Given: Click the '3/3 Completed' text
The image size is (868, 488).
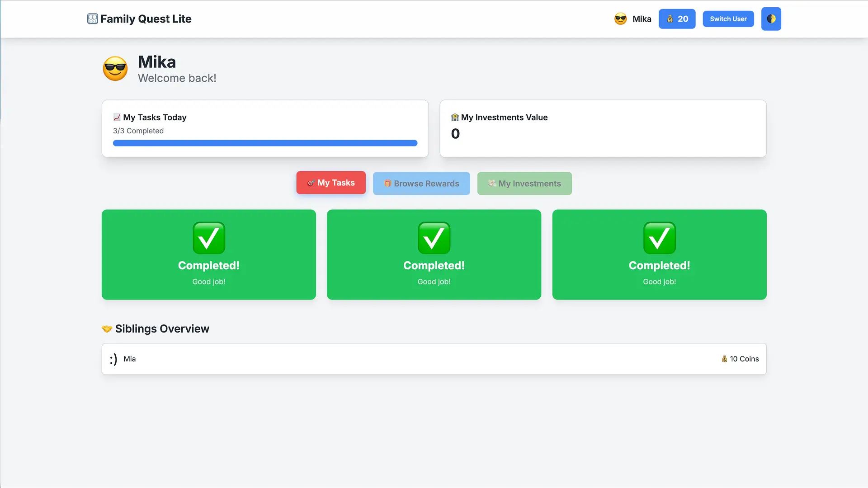Looking at the screenshot, I should (138, 131).
